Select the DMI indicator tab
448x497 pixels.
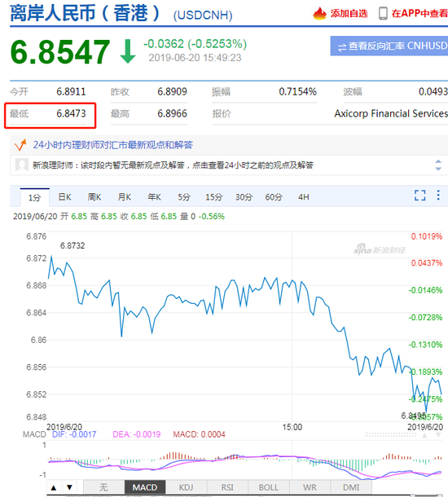pyautogui.click(x=351, y=487)
